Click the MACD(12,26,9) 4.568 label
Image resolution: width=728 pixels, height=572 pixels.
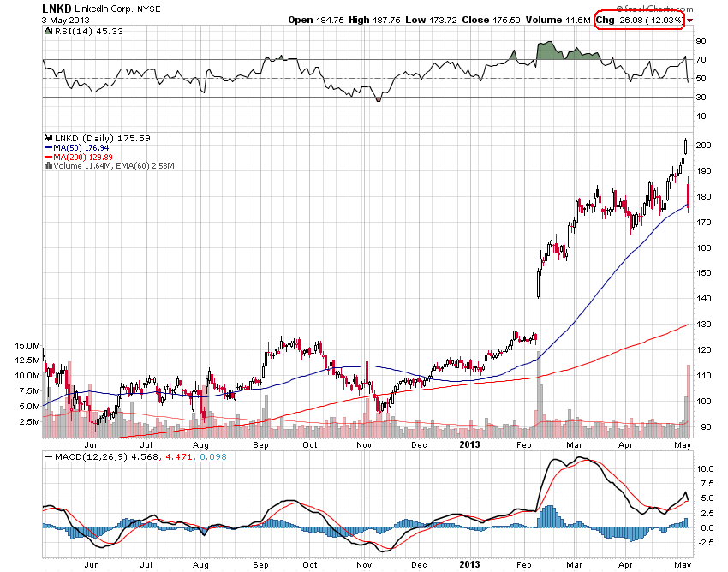click(x=106, y=457)
